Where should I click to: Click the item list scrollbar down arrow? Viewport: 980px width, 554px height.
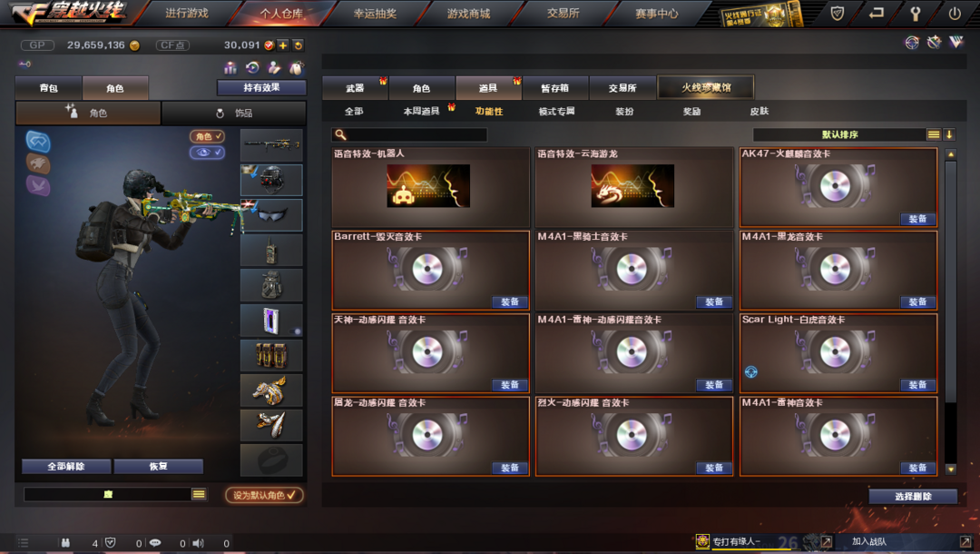[x=951, y=469]
